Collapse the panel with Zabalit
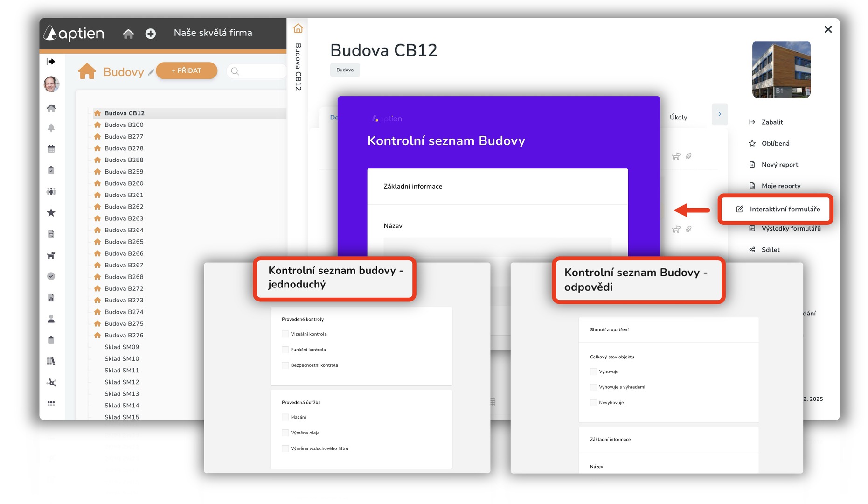The image size is (868, 504). (771, 122)
